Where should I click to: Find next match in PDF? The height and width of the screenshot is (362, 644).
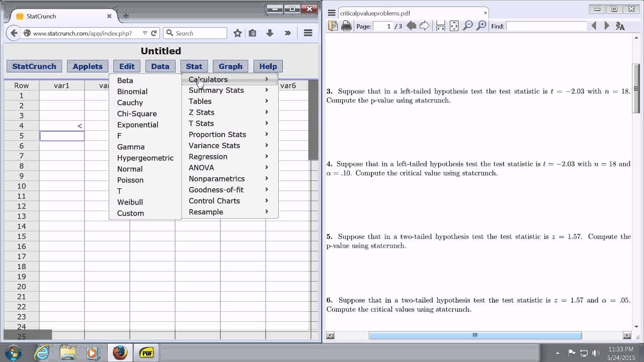[607, 26]
